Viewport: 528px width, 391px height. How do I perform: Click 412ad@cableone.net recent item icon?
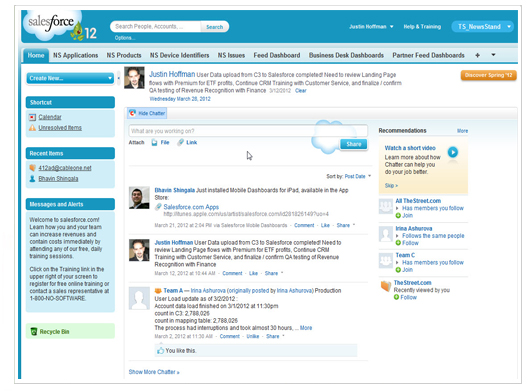pyautogui.click(x=32, y=168)
